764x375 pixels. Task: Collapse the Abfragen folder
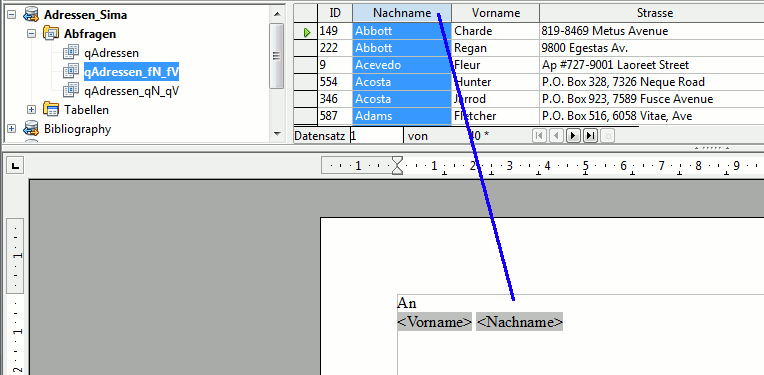point(32,34)
